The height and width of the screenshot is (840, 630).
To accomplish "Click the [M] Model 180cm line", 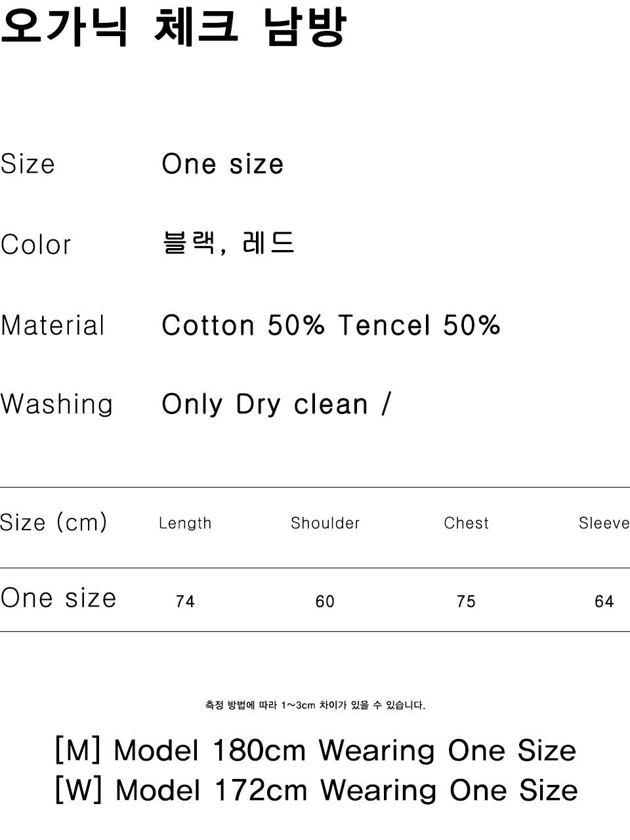I will click(x=316, y=751).
